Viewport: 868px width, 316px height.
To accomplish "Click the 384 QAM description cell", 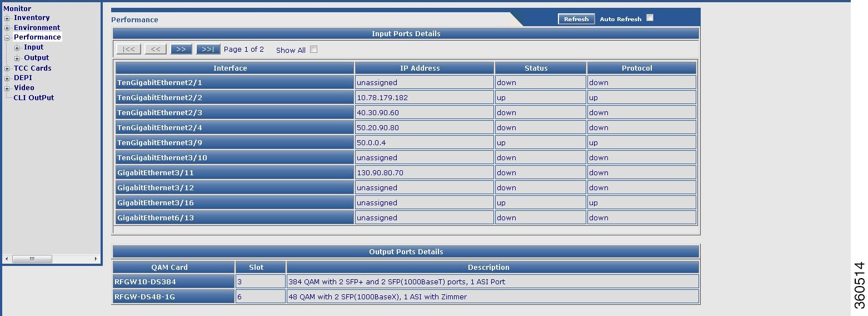I will pyautogui.click(x=492, y=282).
